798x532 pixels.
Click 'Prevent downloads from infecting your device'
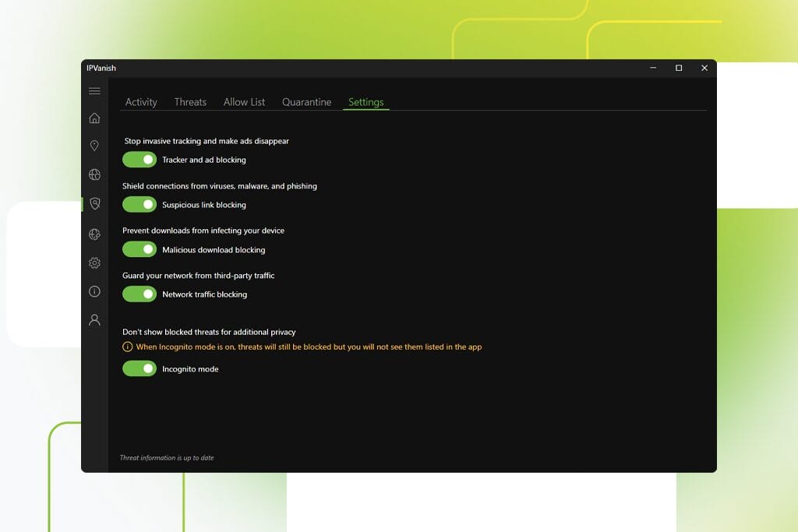pos(203,231)
